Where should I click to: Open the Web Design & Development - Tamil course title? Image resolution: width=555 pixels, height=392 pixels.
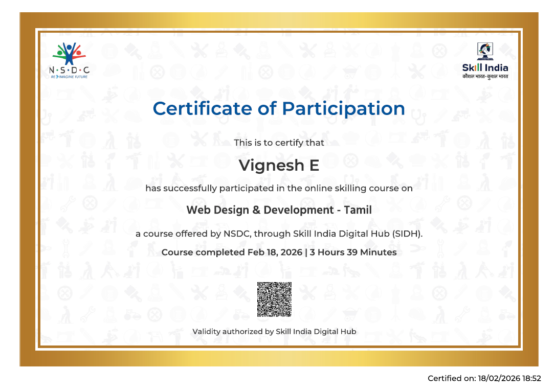pos(278,210)
